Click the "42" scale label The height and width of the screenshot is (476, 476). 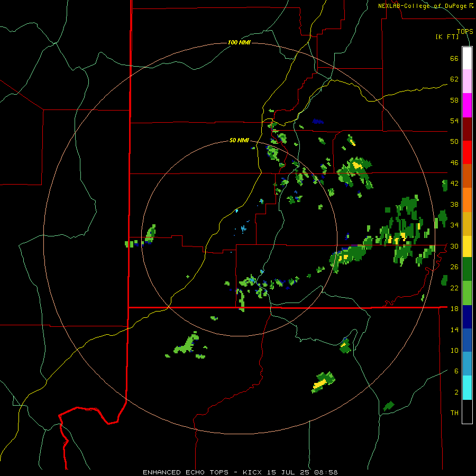coord(454,184)
